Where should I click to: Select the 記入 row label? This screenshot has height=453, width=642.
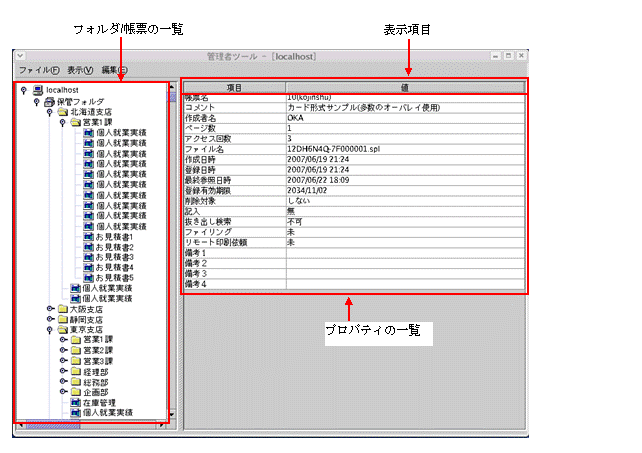click(x=192, y=211)
